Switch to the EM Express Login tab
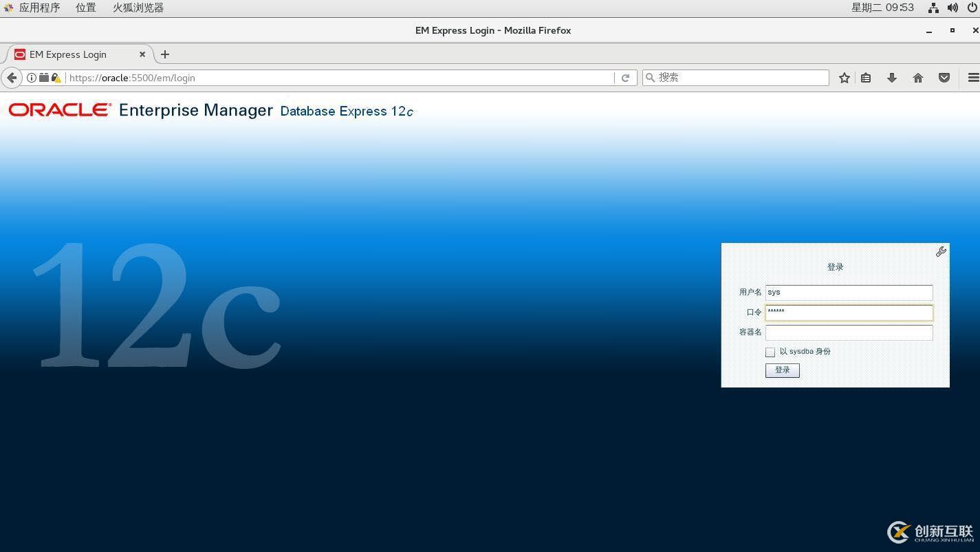Image resolution: width=980 pixels, height=552 pixels. [68, 54]
